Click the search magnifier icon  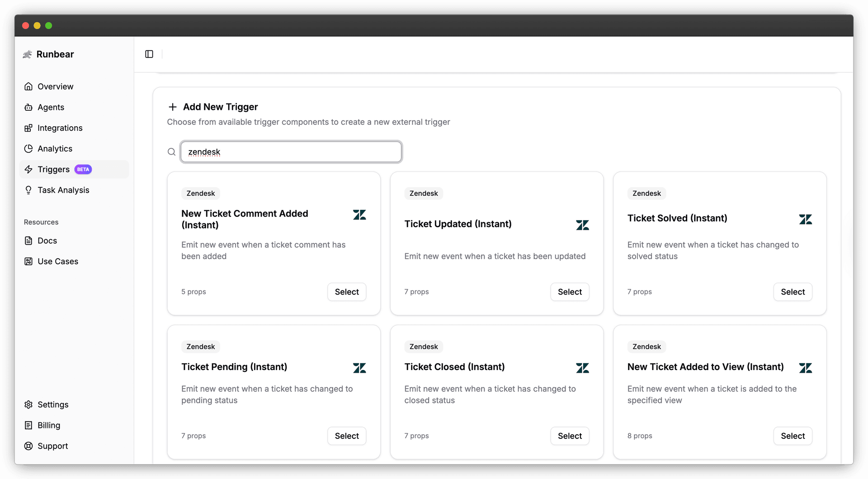click(172, 152)
